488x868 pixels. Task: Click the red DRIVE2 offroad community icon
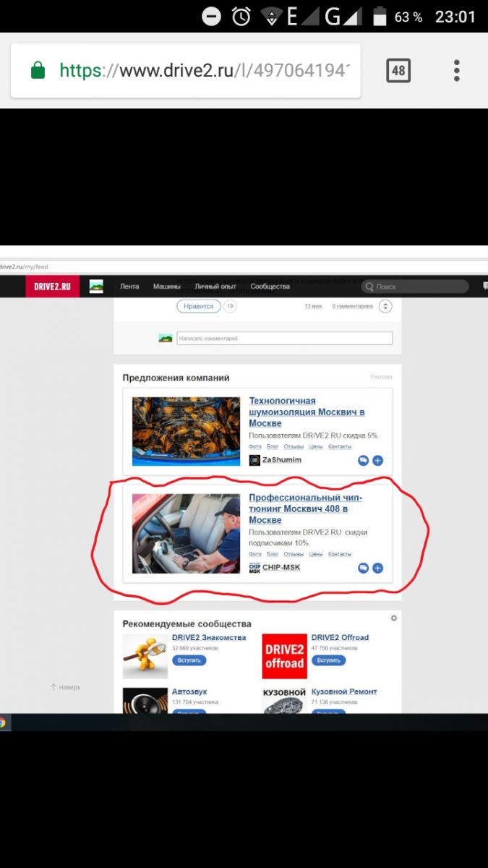pos(284,656)
